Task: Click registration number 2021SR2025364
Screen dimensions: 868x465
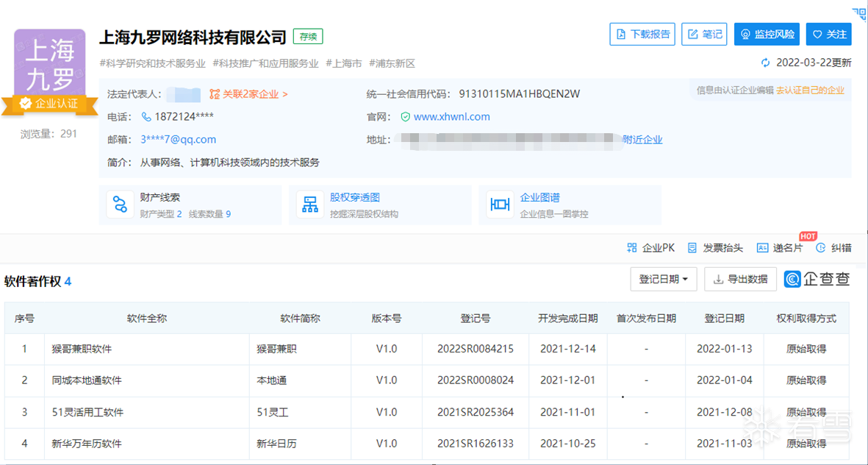Action: click(x=476, y=412)
